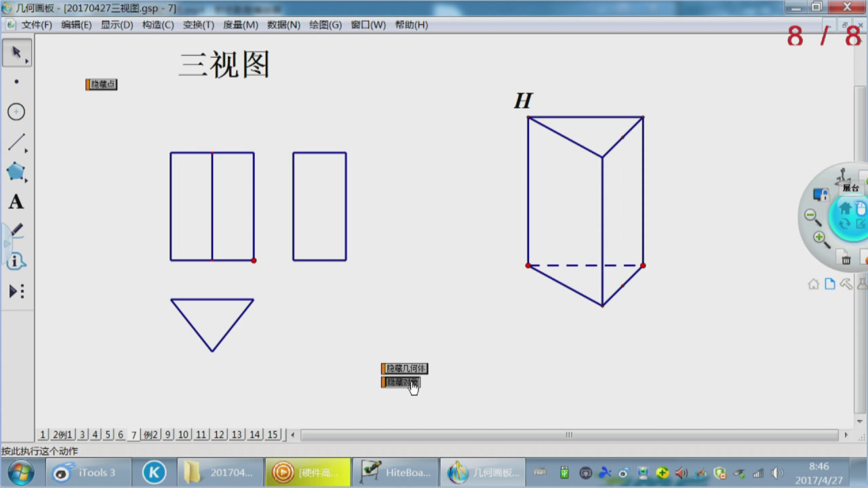
Task: Switch to page tab 1
Action: 43,434
